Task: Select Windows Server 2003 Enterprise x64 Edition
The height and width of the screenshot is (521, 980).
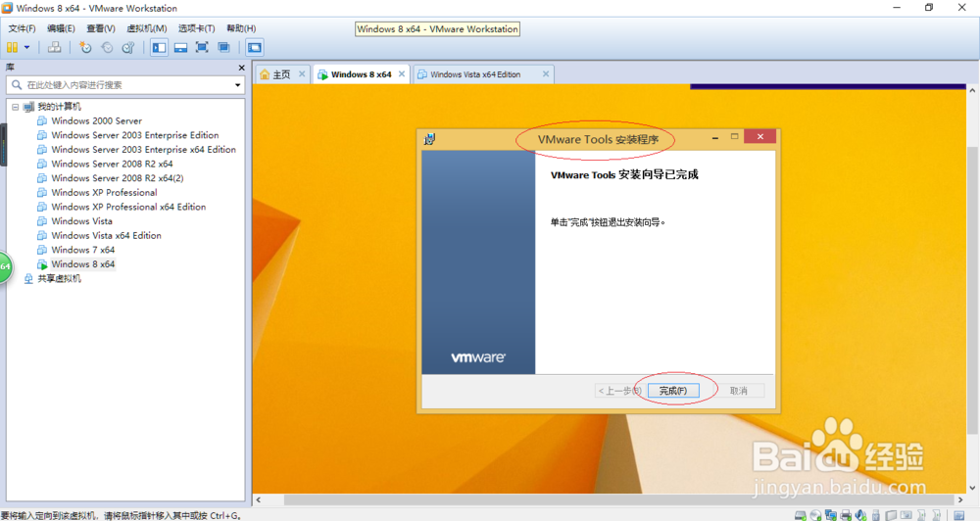Action: coord(143,150)
